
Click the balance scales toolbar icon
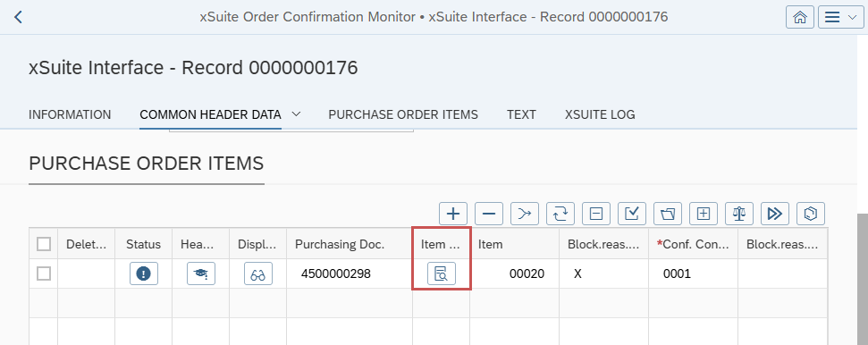coord(739,214)
